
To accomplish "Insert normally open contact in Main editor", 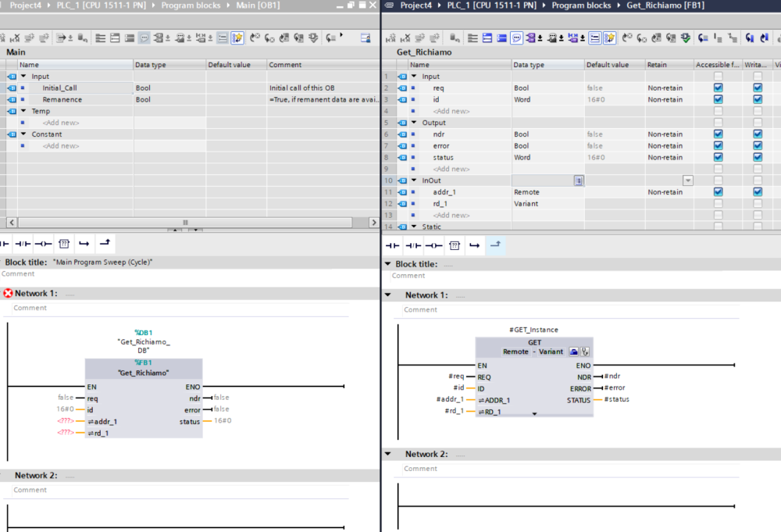I will [6, 245].
